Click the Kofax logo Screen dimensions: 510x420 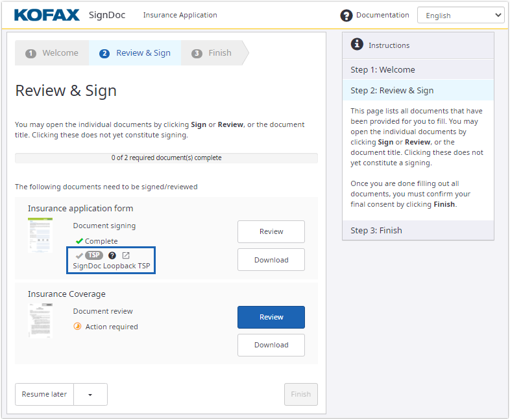tap(47, 15)
